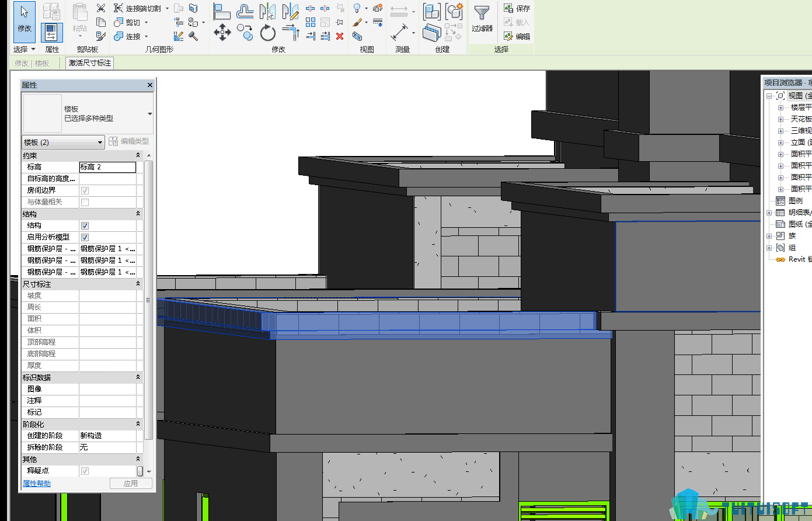Select the Offset tool icon
This screenshot has width=812, height=521.
click(245, 11)
